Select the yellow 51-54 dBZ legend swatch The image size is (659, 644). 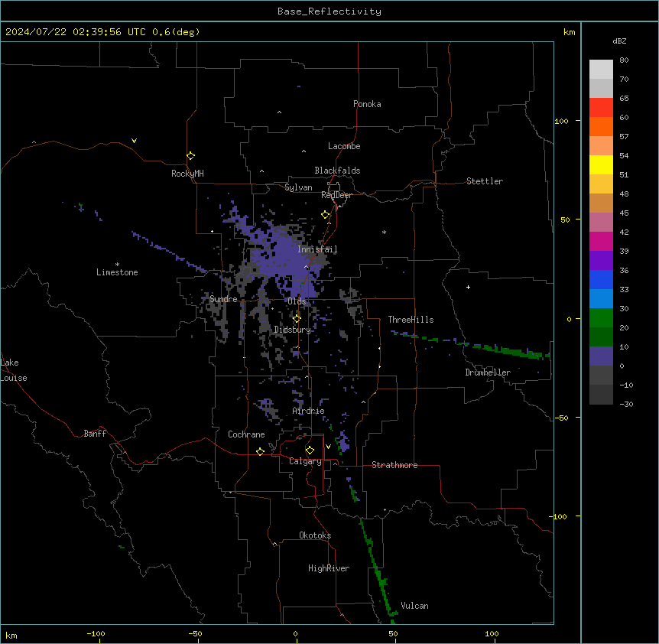(x=601, y=164)
